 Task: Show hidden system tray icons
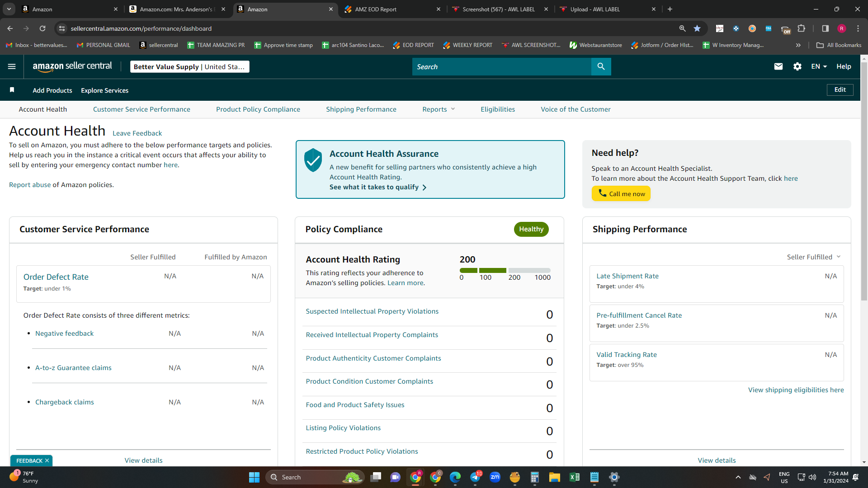pyautogui.click(x=738, y=477)
